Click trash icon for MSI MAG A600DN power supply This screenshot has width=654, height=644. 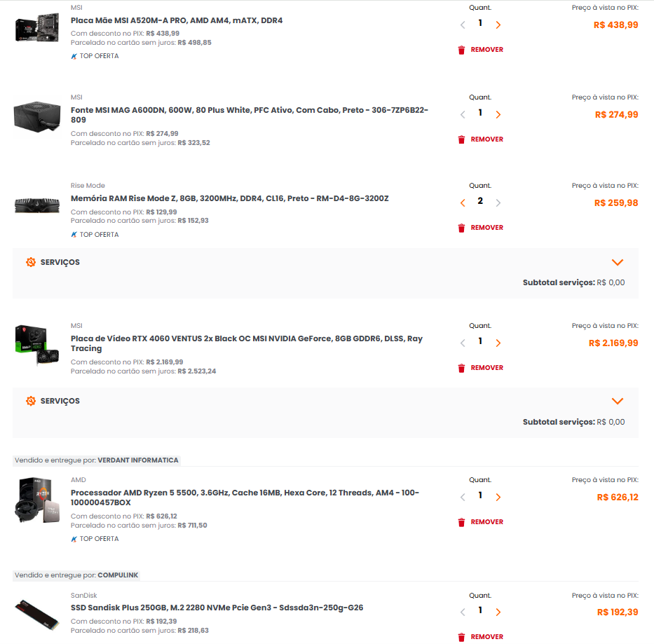tap(461, 139)
